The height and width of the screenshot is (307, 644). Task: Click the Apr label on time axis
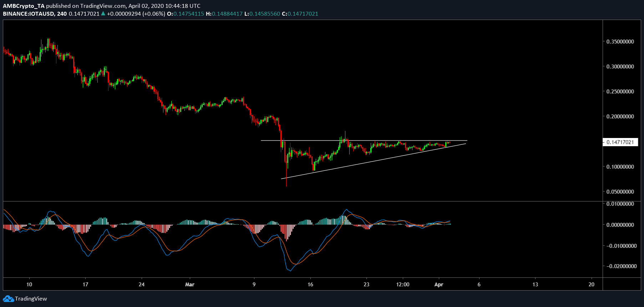tap(439, 284)
